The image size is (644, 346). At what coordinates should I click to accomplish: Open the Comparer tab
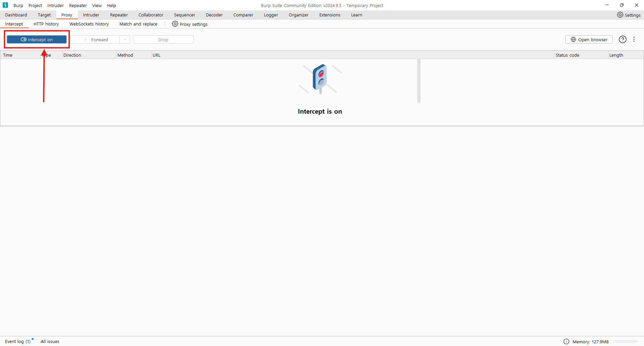243,15
